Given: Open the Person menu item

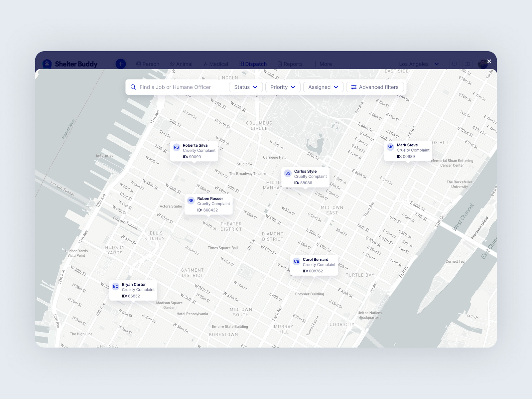Looking at the screenshot, I should [148, 64].
